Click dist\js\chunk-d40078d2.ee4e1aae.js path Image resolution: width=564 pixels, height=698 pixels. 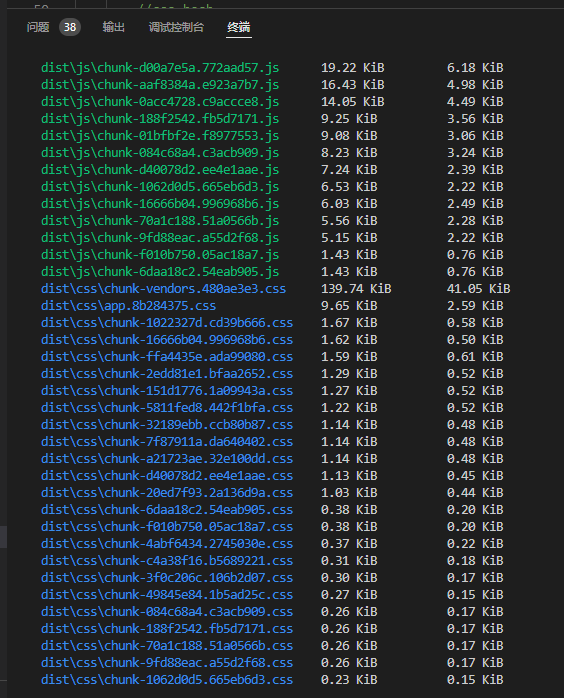[x=160, y=170]
